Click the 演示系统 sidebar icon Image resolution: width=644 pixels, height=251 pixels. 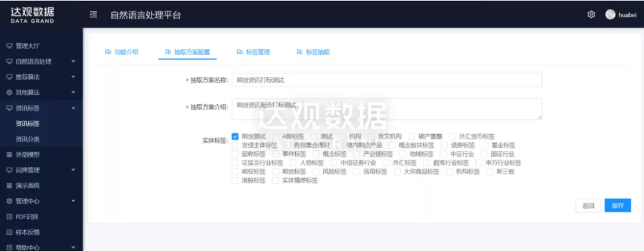9,185
